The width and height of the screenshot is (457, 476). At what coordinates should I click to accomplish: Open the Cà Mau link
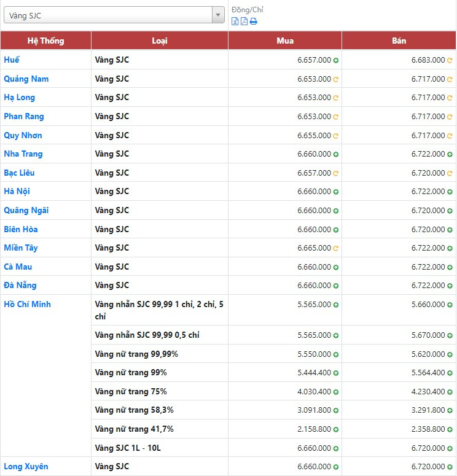pyautogui.click(x=18, y=267)
